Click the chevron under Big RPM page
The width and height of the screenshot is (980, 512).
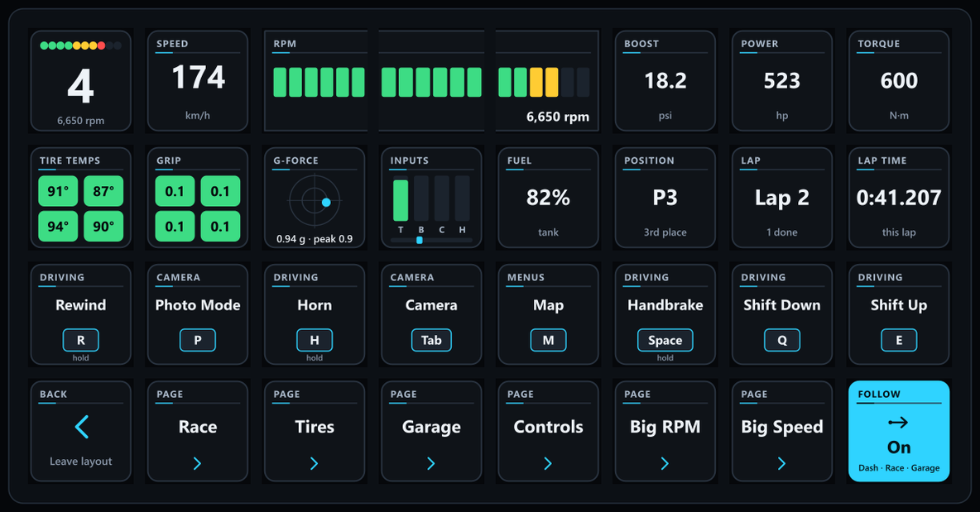tap(665, 463)
